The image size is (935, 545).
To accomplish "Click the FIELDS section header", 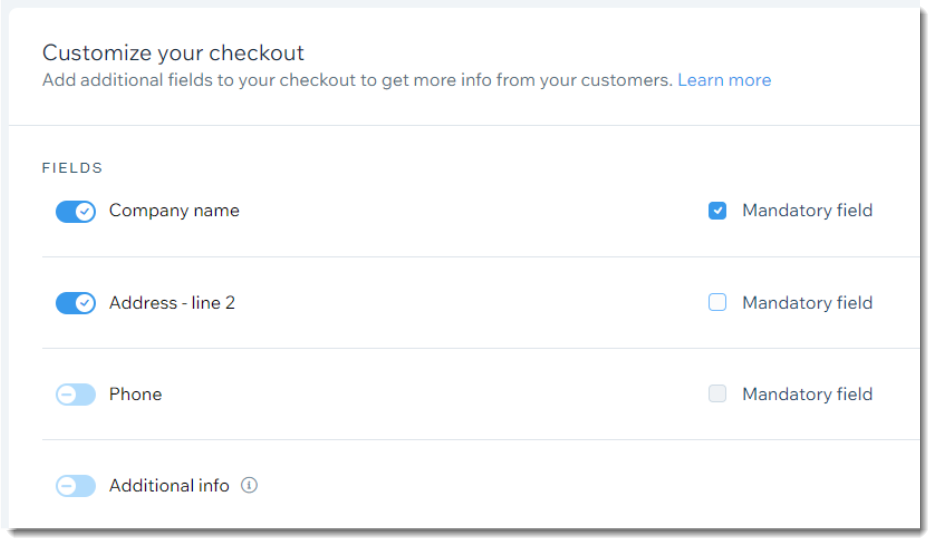I will click(x=72, y=168).
